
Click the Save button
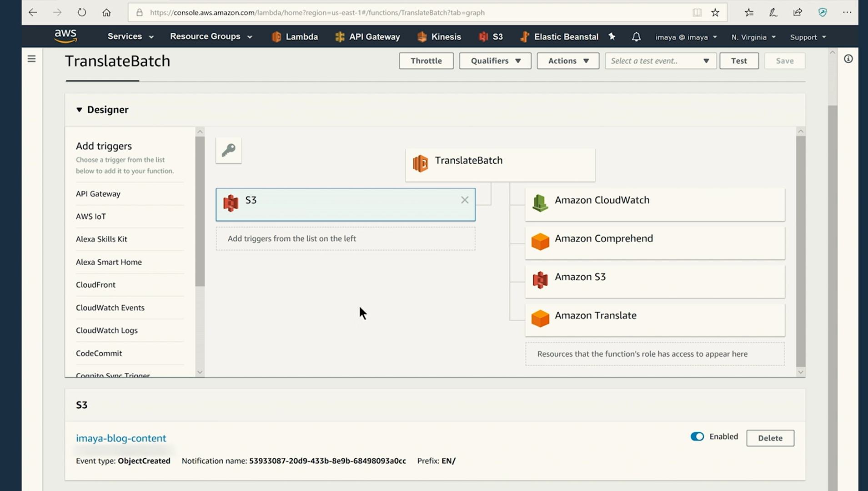785,61
